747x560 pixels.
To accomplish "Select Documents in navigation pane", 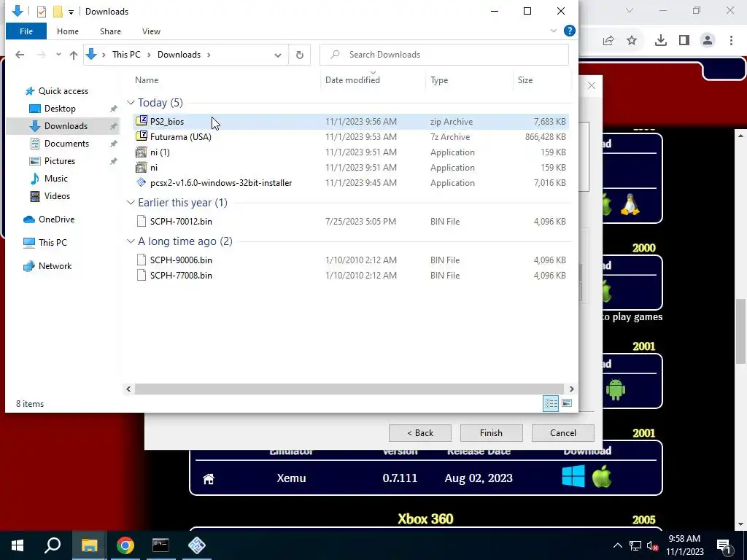I will (x=66, y=144).
